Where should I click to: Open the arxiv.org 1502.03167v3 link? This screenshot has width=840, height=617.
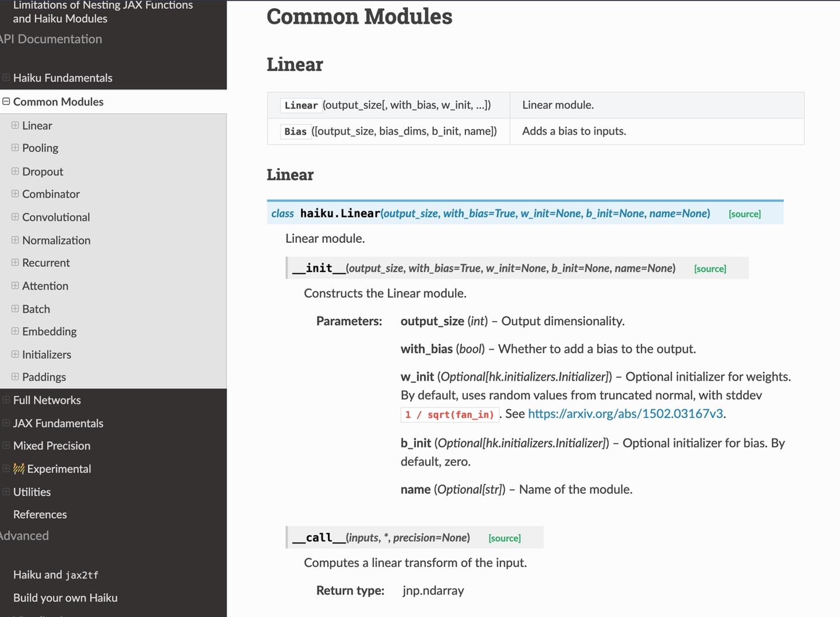tap(625, 414)
